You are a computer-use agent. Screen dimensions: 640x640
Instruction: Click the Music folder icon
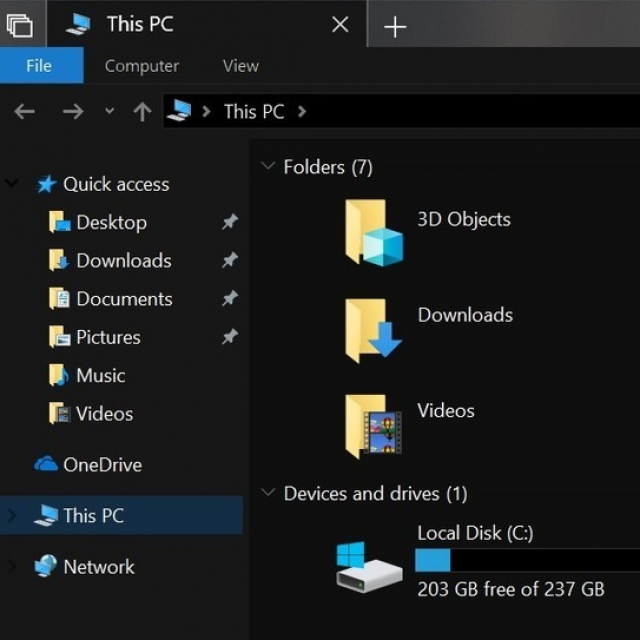point(59,375)
